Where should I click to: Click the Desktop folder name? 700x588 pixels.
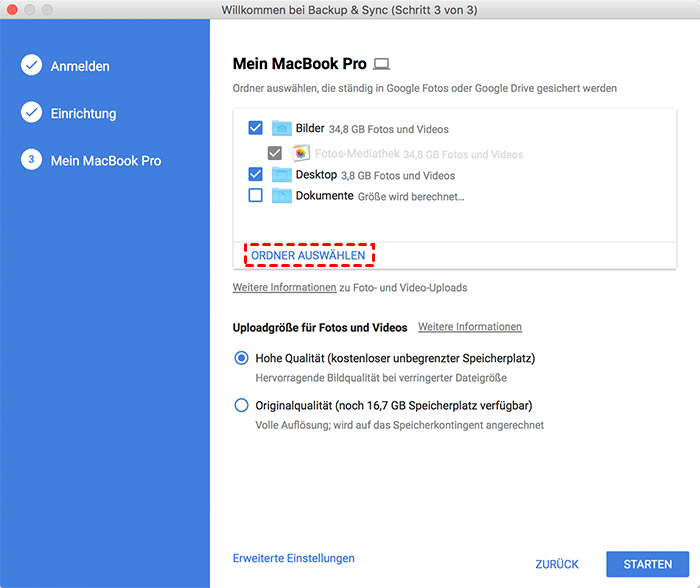tap(316, 175)
